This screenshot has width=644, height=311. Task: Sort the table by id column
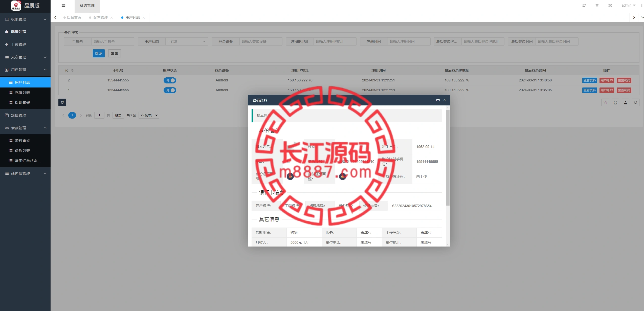pos(72,70)
